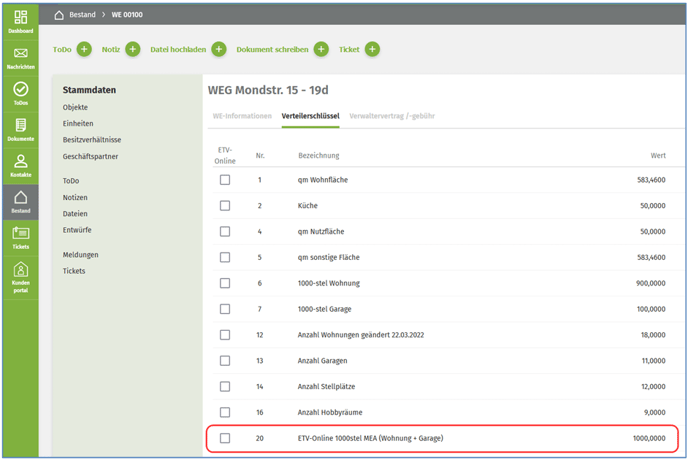Switch to WE-Informationen tab
Image resolution: width=688 pixels, height=460 pixels.
[x=242, y=116]
